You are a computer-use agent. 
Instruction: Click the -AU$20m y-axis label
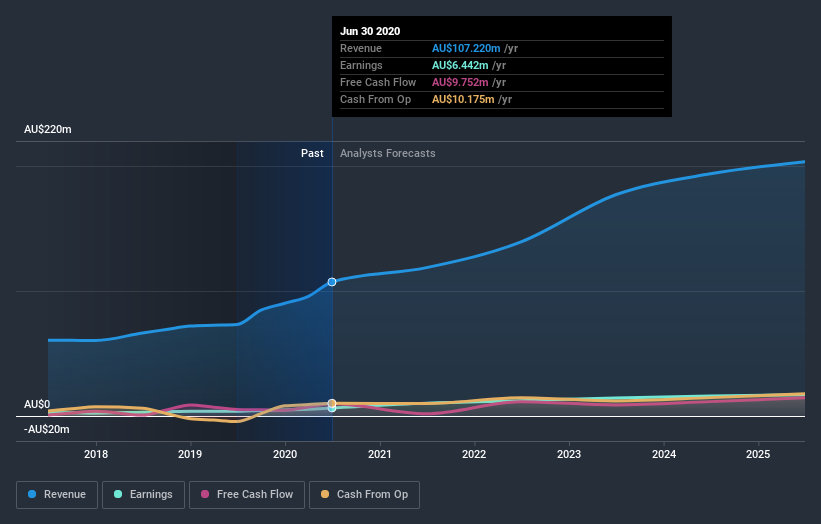47,429
